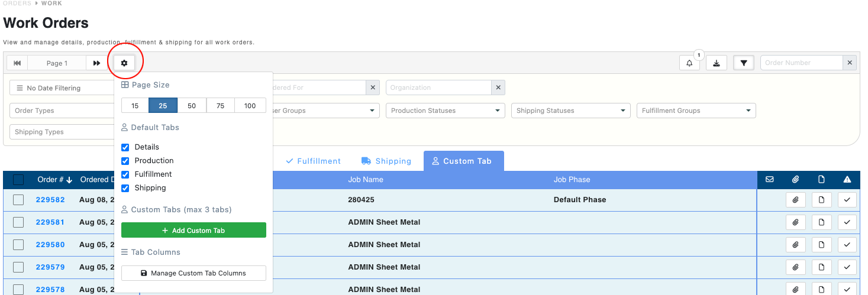
Task: Expand the User Groups dropdown
Action: (325, 111)
